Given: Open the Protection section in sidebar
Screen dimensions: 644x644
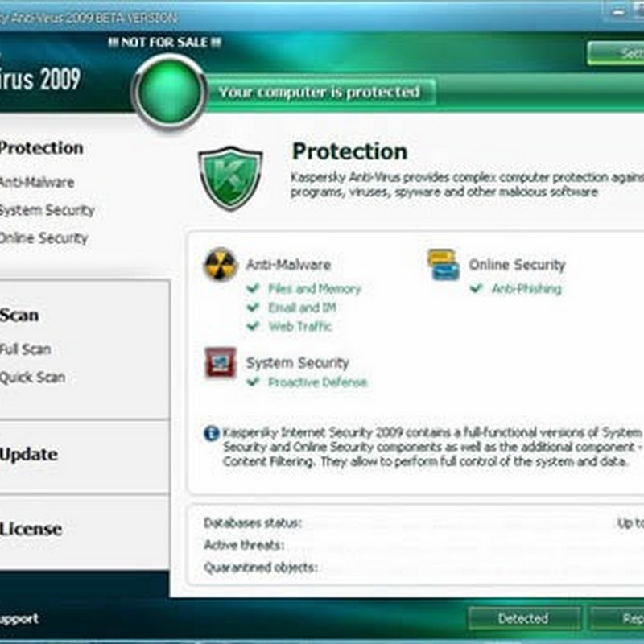Looking at the screenshot, I should (x=41, y=148).
